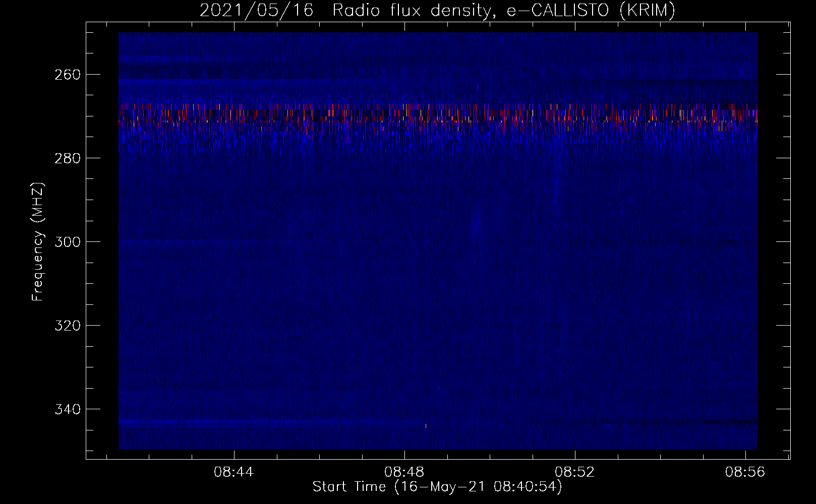Click the 08:52 time tick label

coord(574,472)
